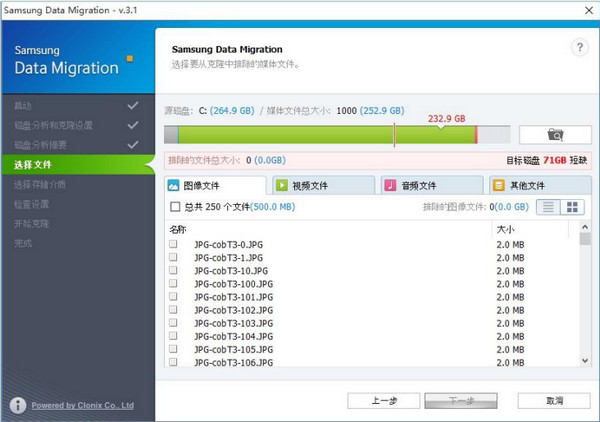Open the Powered by Clonix Co., Ltd link

(x=83, y=405)
